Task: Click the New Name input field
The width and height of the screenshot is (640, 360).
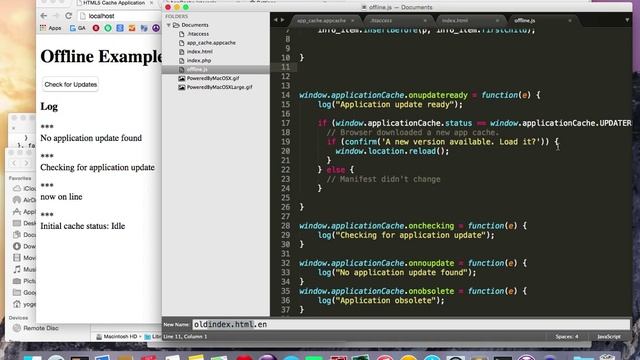Action: [411, 324]
